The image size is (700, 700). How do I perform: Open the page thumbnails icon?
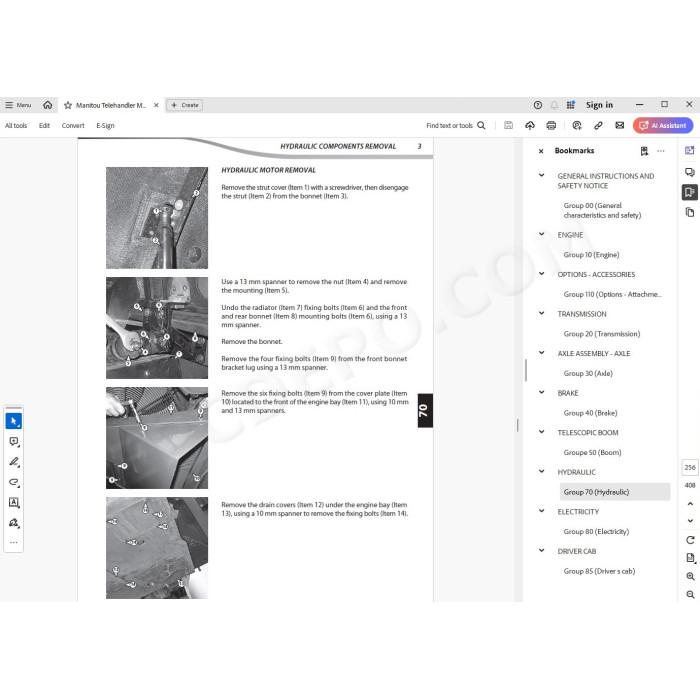(x=690, y=212)
